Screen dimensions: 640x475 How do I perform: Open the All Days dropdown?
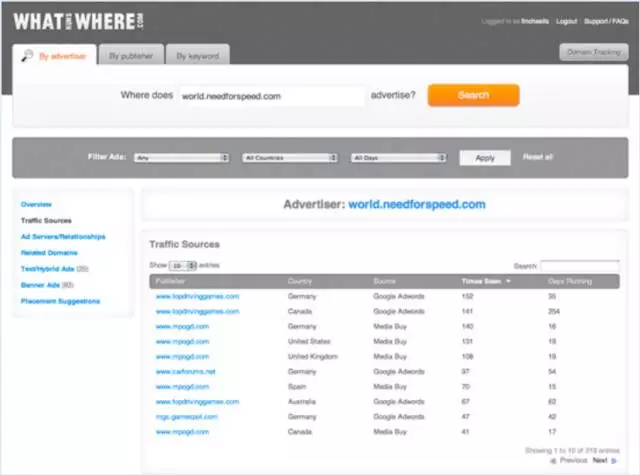coord(398,158)
